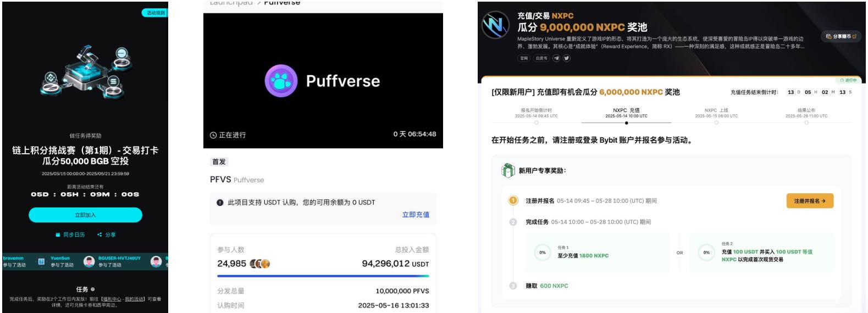Open the 白皮书 tag link

click(541, 58)
